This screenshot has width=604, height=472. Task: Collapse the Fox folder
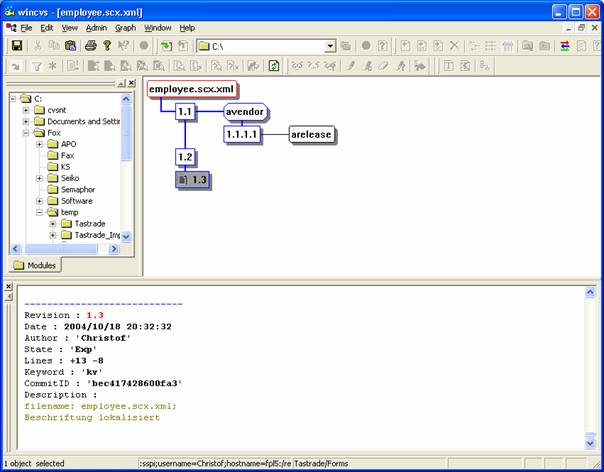[x=26, y=132]
